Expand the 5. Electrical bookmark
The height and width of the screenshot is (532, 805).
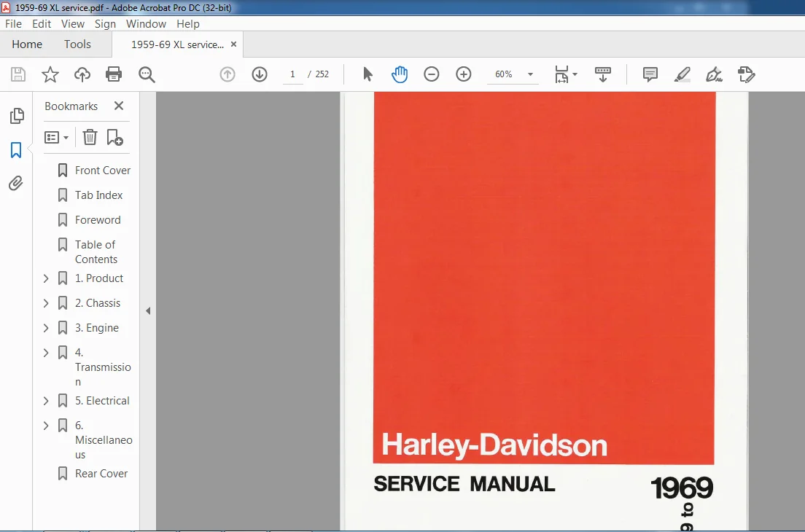tap(46, 401)
